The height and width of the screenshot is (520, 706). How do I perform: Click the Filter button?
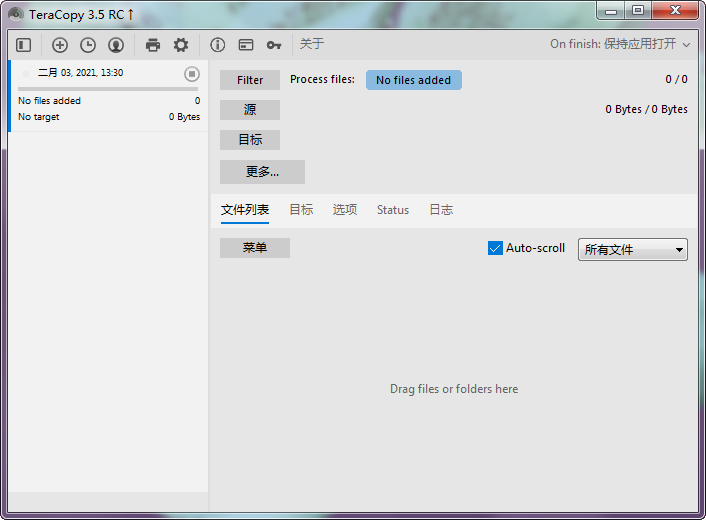click(250, 80)
